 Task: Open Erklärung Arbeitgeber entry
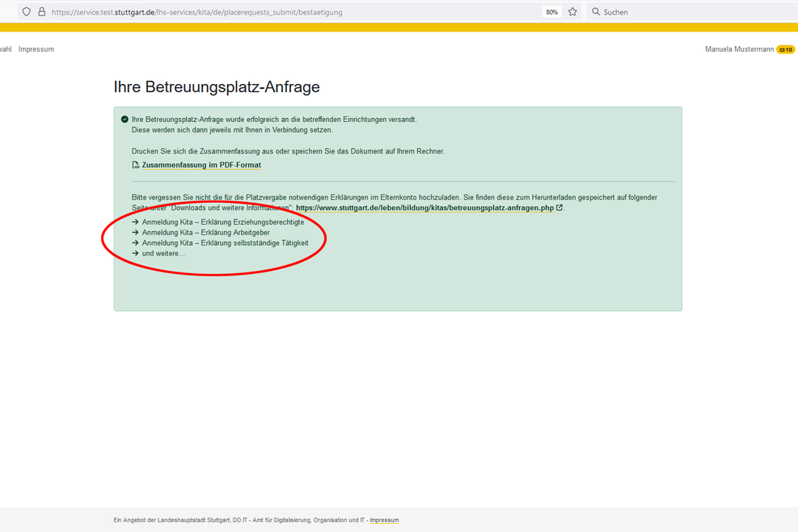point(205,232)
